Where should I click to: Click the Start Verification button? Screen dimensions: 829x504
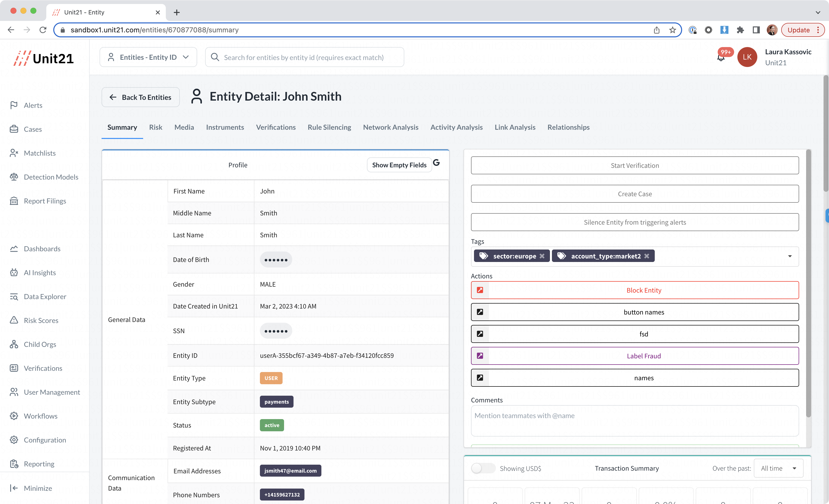pos(635,165)
